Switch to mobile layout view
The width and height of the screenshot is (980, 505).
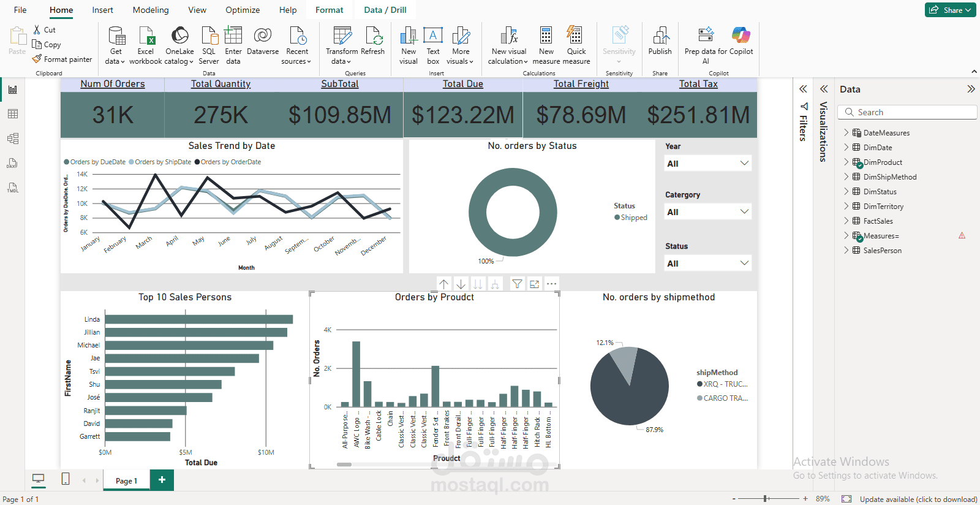pos(66,479)
